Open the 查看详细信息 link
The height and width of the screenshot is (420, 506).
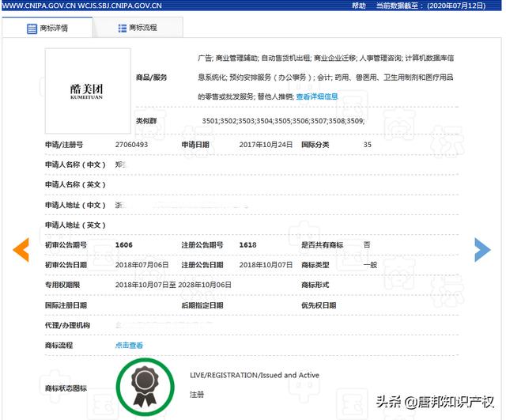pyautogui.click(x=317, y=96)
